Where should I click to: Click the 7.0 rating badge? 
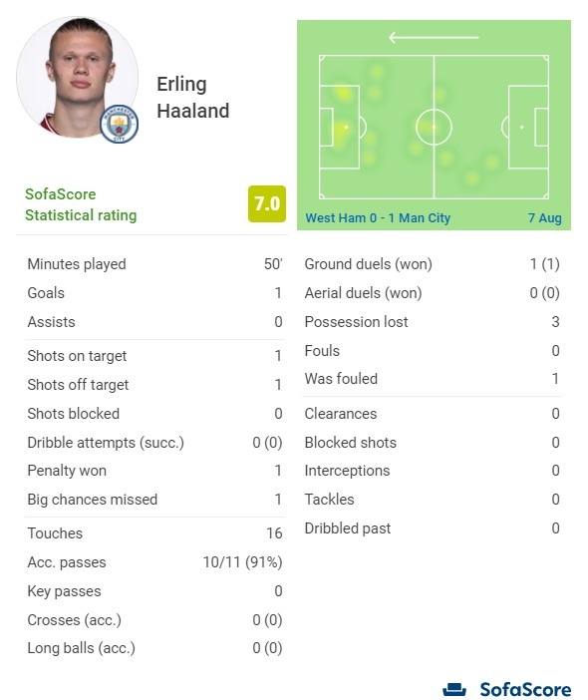[267, 203]
